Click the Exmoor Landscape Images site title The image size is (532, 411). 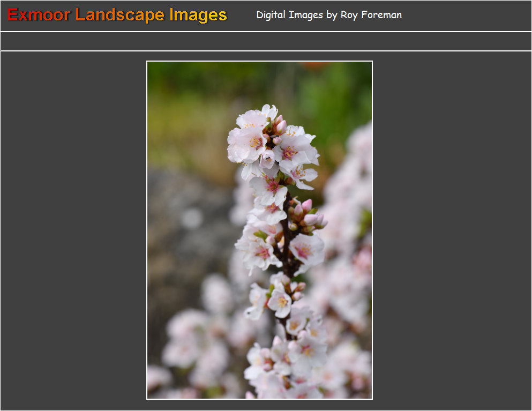click(x=117, y=15)
